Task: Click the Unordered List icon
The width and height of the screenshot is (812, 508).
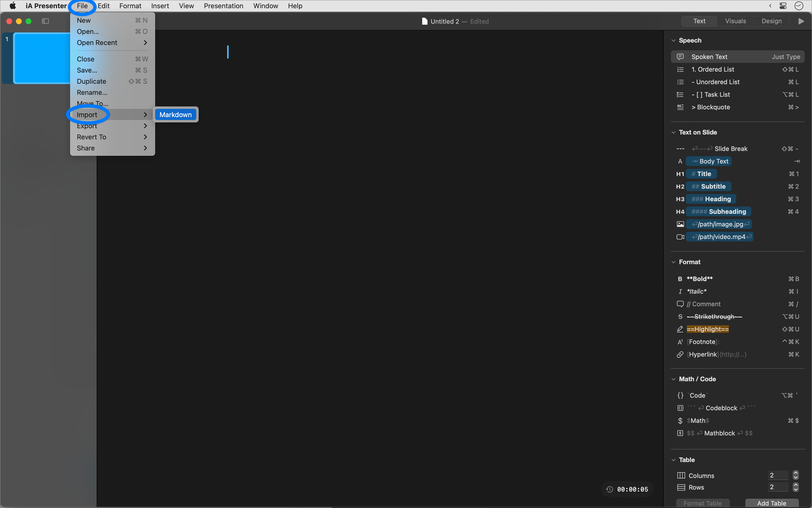Action: coord(680,82)
